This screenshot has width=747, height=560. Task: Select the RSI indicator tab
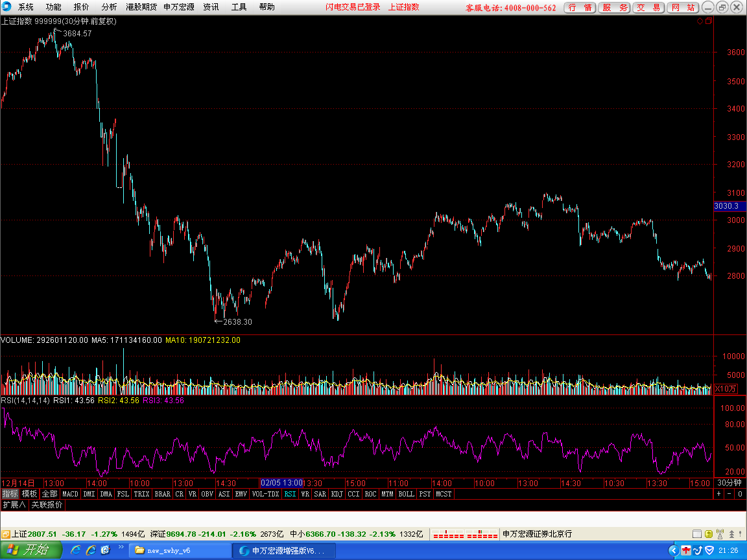point(290,494)
